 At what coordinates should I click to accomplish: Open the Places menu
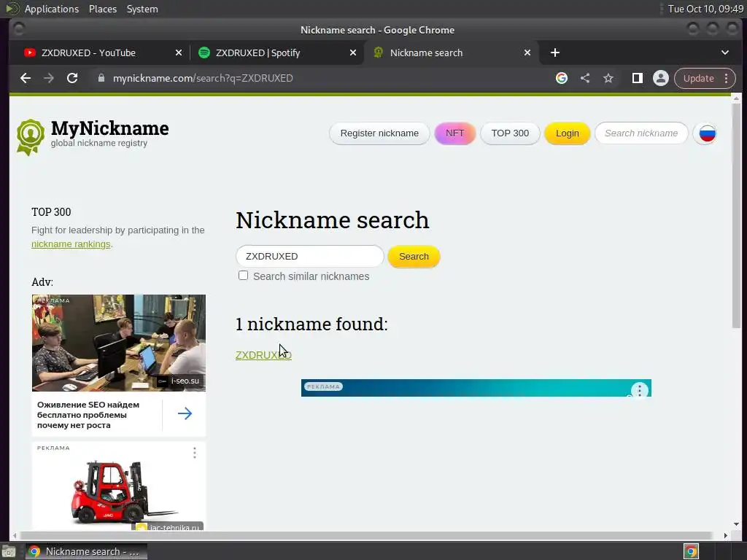coord(102,9)
